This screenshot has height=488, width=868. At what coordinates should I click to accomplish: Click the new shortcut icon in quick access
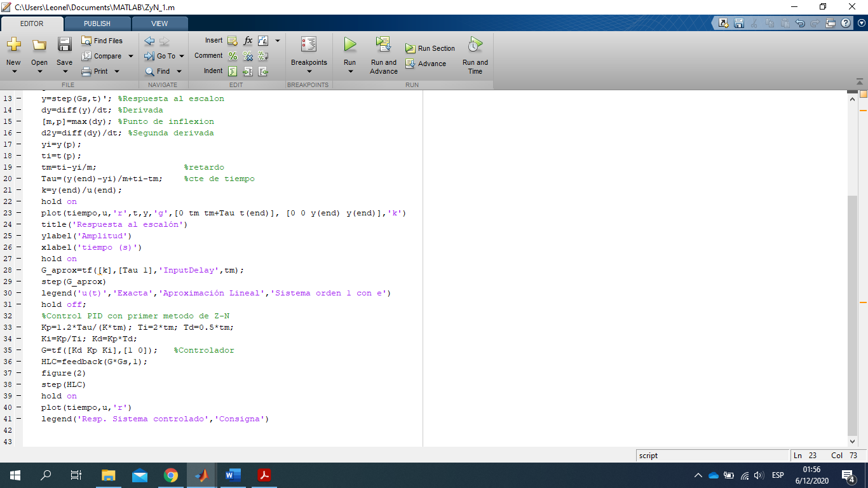point(723,23)
